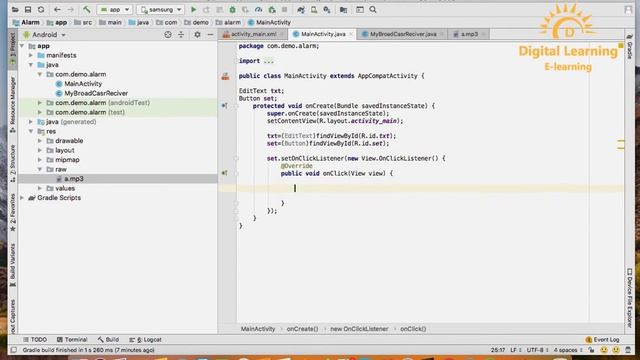Click the class gutter icon beside MainActivity declaration
Screen dimensions: 640x360
point(225,76)
